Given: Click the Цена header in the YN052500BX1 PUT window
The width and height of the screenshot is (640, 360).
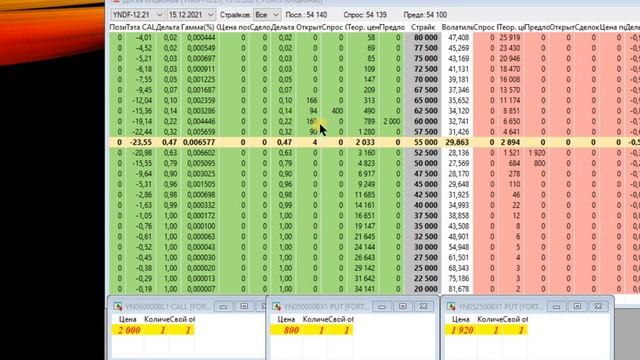Looking at the screenshot, I should click(x=461, y=319).
